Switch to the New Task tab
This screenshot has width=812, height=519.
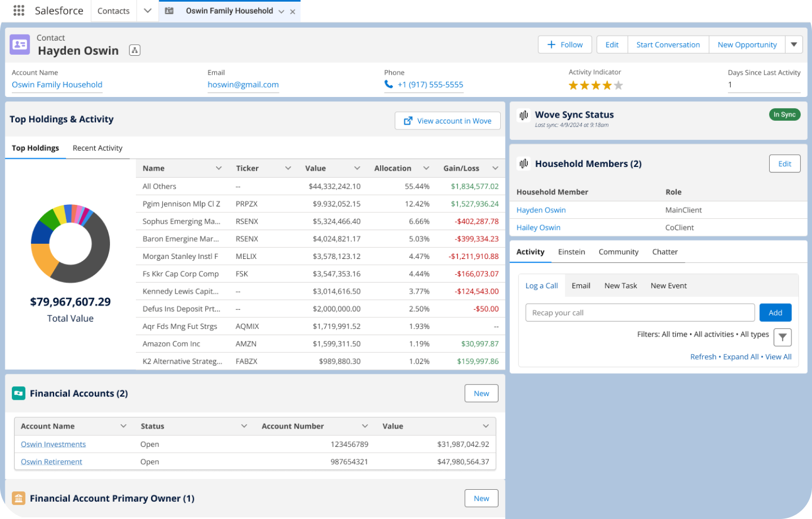(621, 286)
